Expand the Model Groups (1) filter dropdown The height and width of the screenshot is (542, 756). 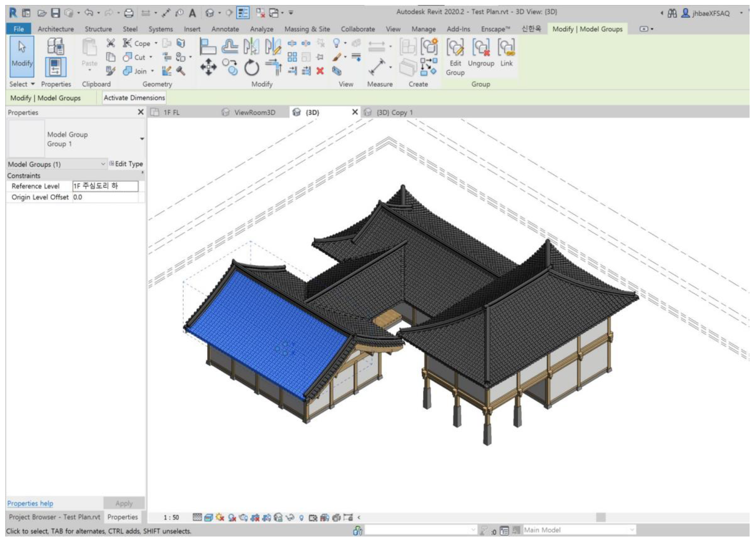103,164
